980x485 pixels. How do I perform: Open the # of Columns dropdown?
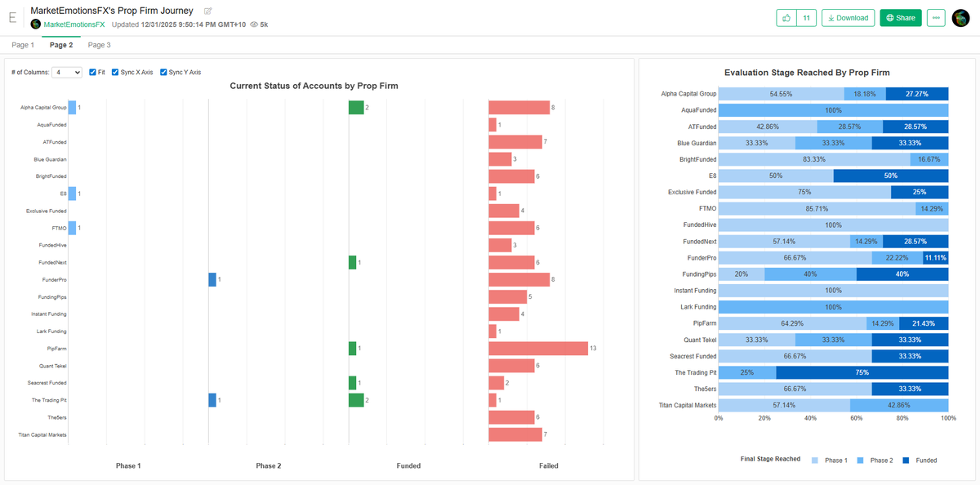pyautogui.click(x=67, y=72)
